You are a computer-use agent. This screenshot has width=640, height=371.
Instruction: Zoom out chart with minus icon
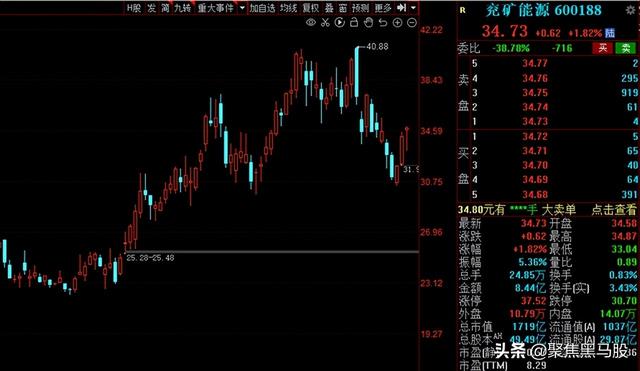point(412,23)
